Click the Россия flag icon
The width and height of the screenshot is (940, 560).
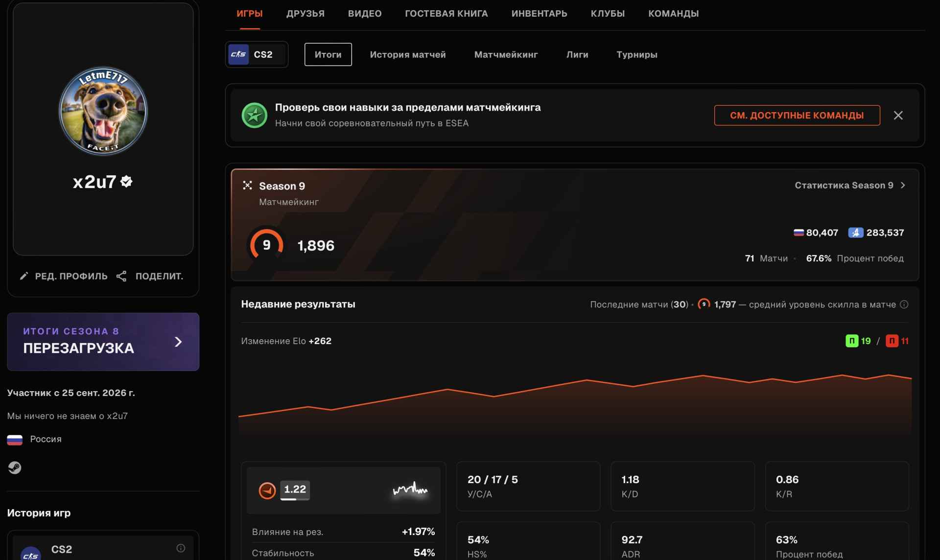[x=15, y=440]
